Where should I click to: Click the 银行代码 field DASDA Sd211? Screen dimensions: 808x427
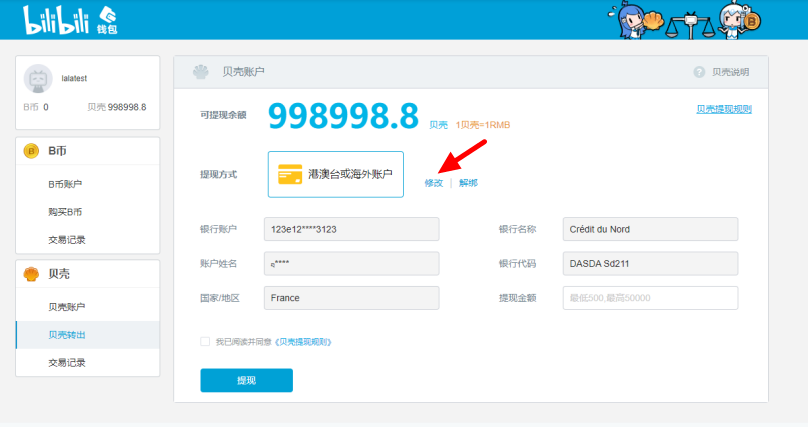point(650,263)
